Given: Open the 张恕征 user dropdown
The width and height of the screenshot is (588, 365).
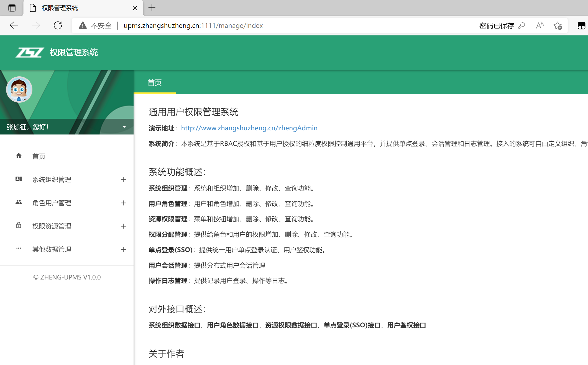Looking at the screenshot, I should 124,126.
